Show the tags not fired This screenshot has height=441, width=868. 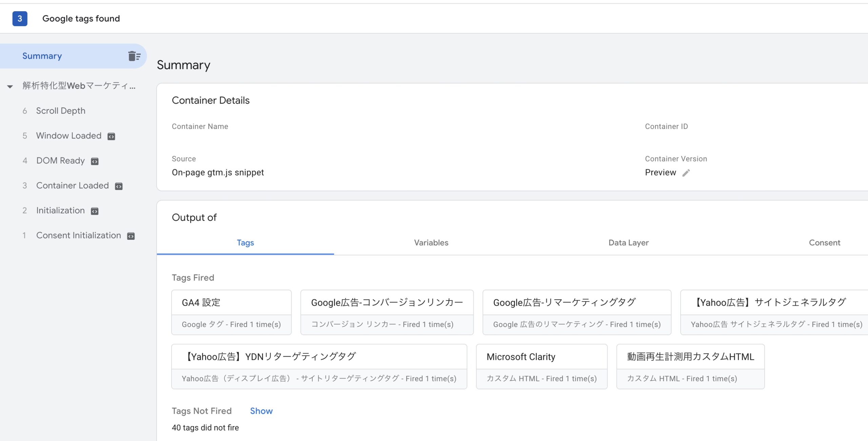261,411
